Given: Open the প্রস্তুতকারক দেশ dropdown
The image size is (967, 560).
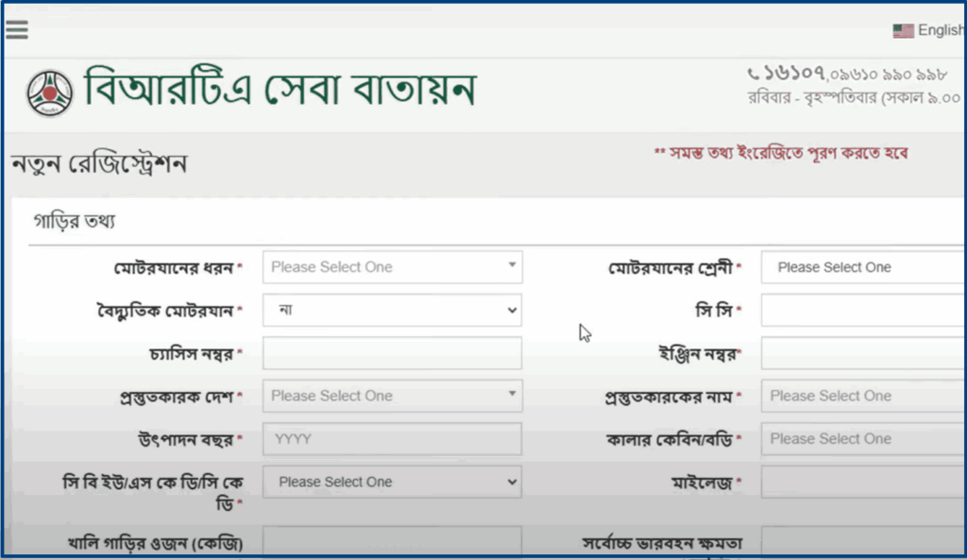Looking at the screenshot, I should click(392, 396).
